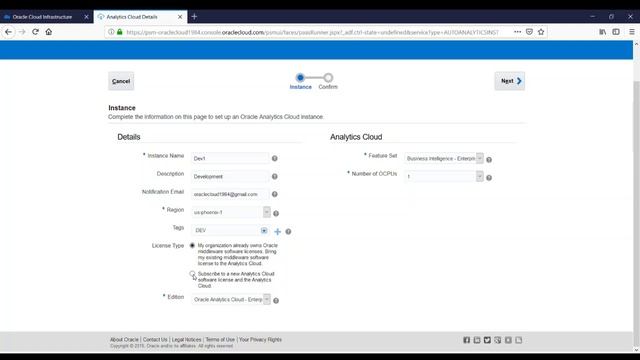Show help for Edition field
The height and width of the screenshot is (360, 640).
(x=276, y=300)
